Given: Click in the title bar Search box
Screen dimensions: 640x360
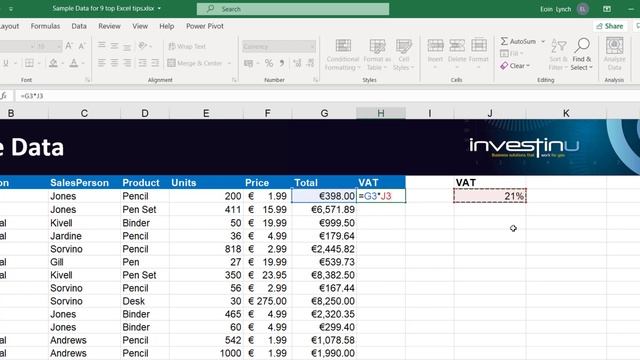Looking at the screenshot, I should tap(293, 9).
